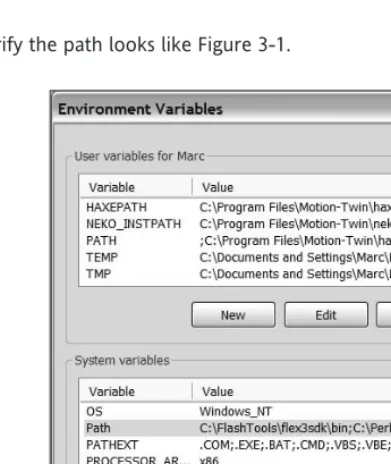Click the TEMP value C:\Documents and Settings\Marc
The height and width of the screenshot is (464, 391).
(295, 257)
